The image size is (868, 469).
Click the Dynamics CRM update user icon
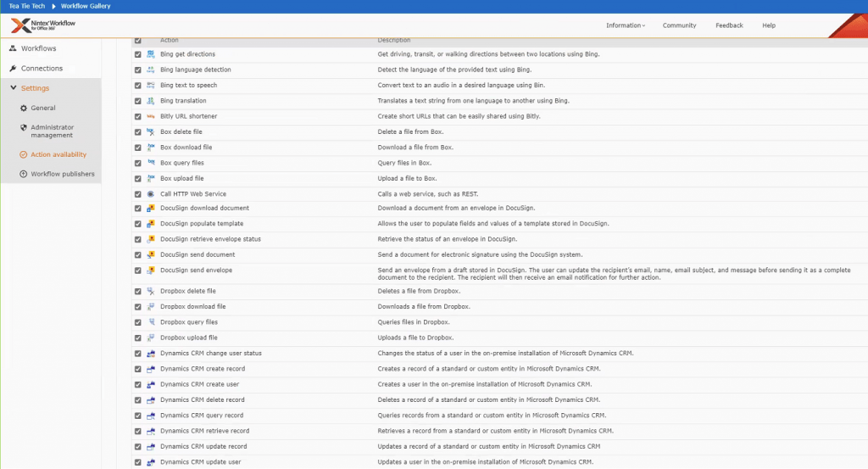151,462
